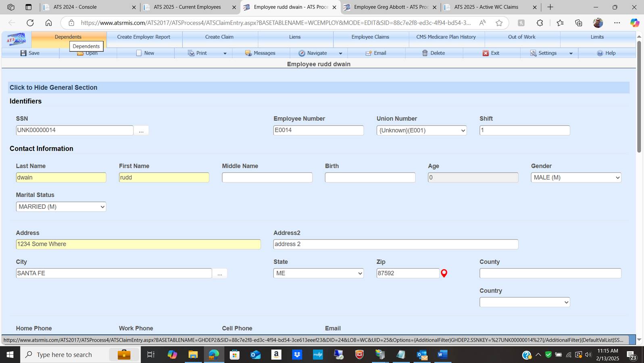The width and height of the screenshot is (644, 363).
Task: Switch to the Out of Work tab
Action: tap(521, 37)
